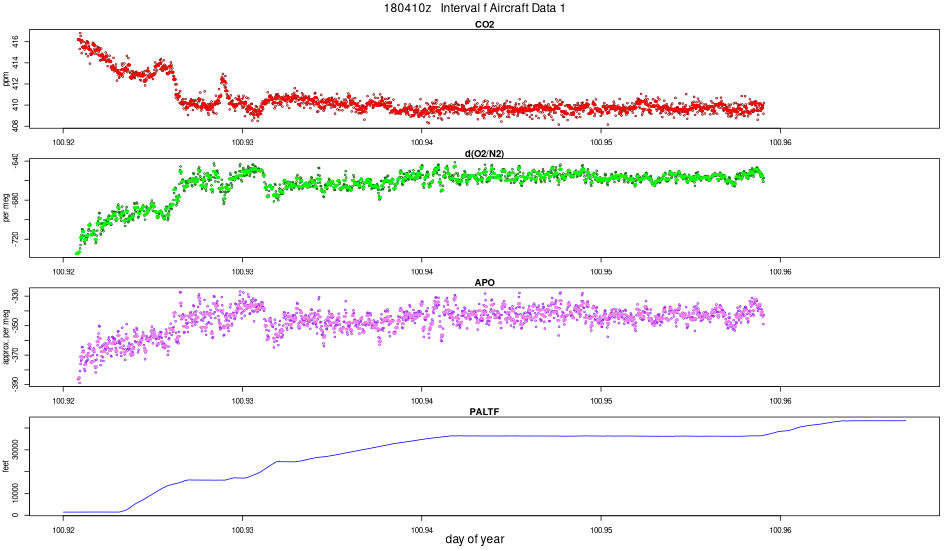Click the day of year axis label

[x=474, y=539]
